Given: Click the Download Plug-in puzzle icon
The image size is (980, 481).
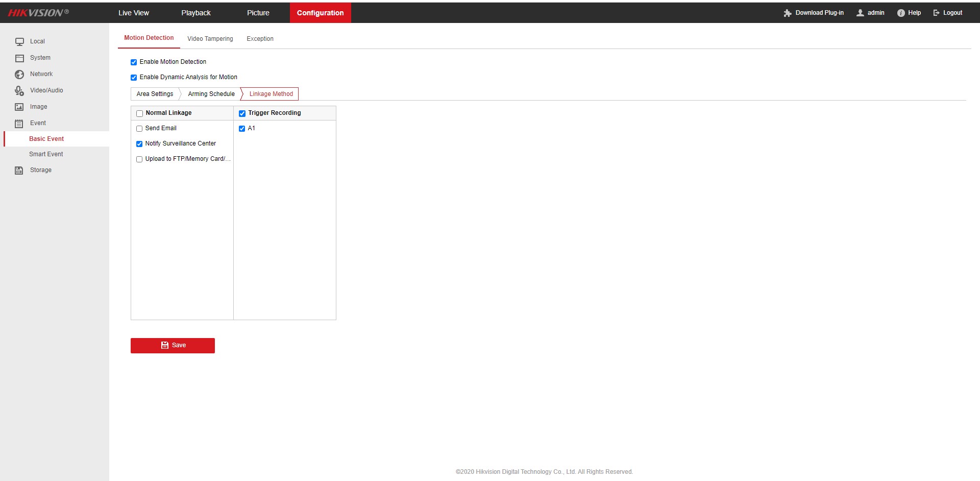Looking at the screenshot, I should point(788,13).
